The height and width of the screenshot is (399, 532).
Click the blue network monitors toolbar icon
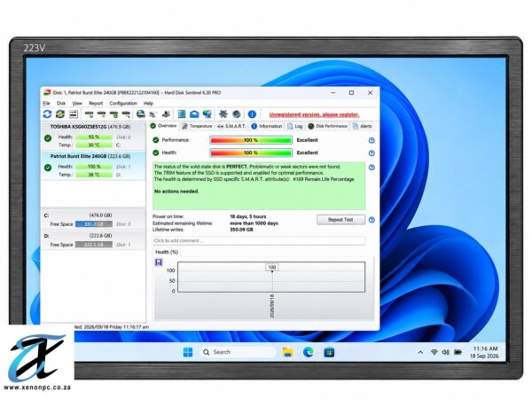pos(207,114)
